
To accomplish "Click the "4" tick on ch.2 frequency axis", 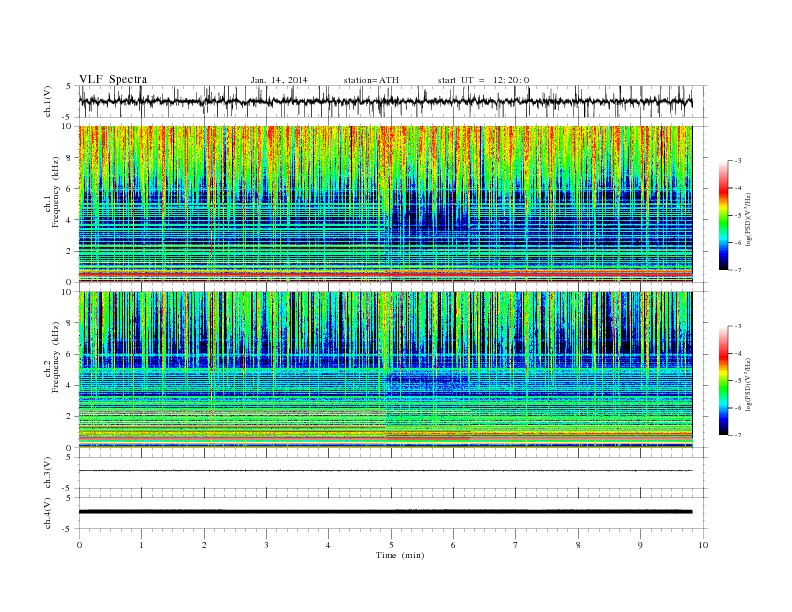I will (69, 385).
